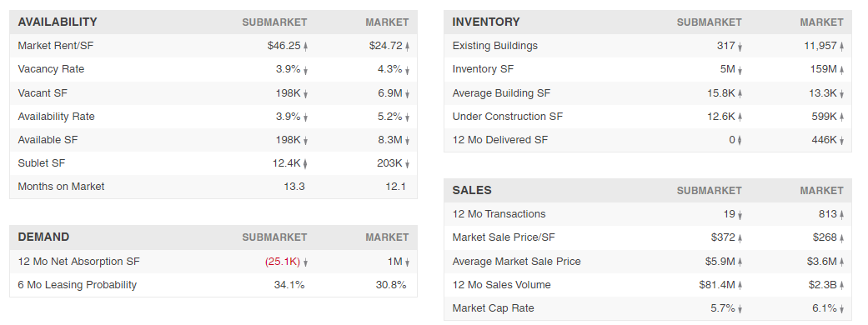The width and height of the screenshot is (868, 325).
Task: Select the INVENTORY section header
Action: [486, 22]
